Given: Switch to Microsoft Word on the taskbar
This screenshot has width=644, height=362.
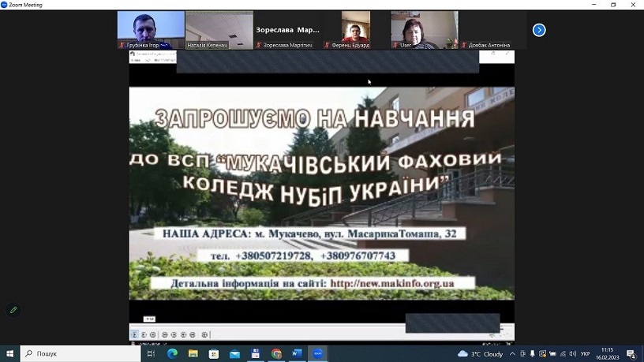Looking at the screenshot, I should pyautogui.click(x=297, y=353).
